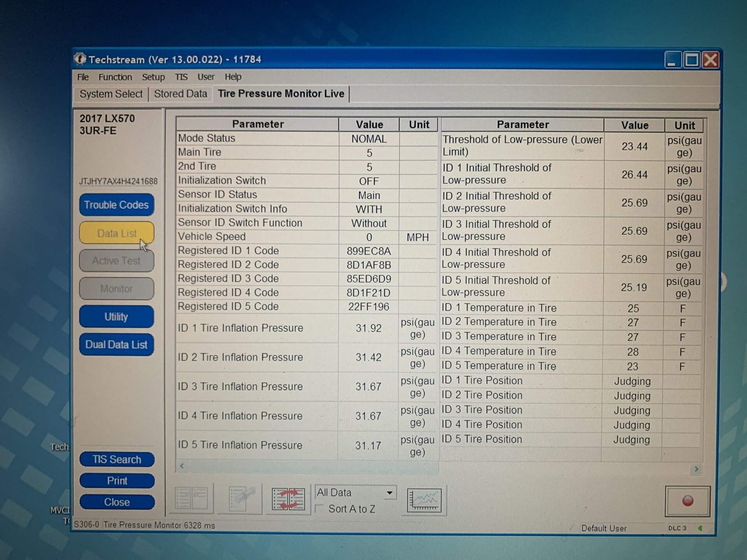Screen dimensions: 747x560
Task: Click the Close button in the sidebar
Action: pos(117,502)
